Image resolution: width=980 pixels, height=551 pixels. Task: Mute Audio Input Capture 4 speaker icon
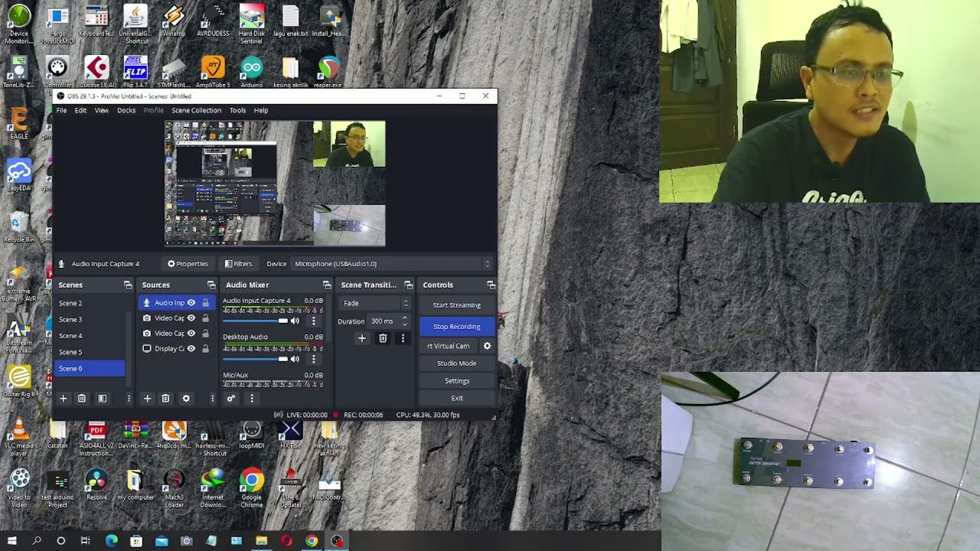point(295,321)
